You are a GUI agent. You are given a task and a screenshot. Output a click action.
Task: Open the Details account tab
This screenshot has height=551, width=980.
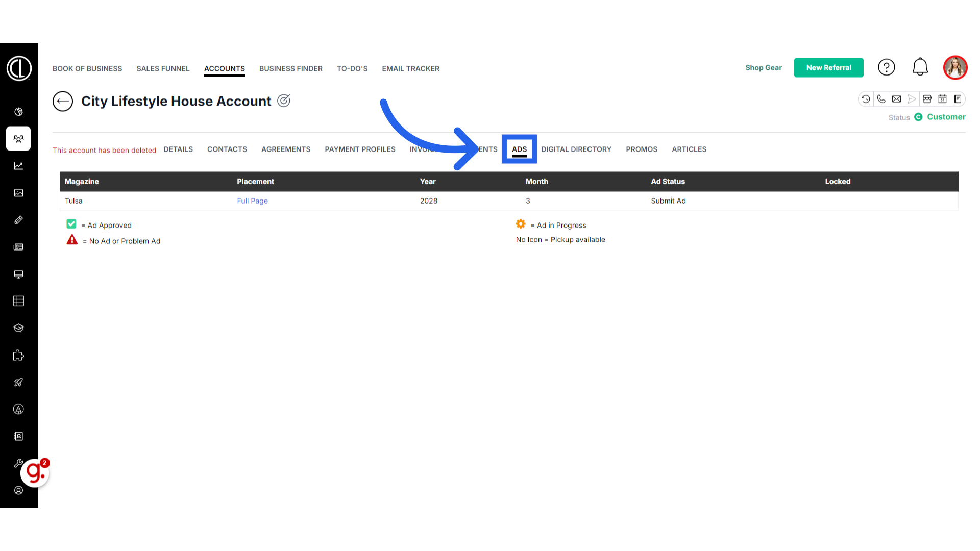click(178, 149)
